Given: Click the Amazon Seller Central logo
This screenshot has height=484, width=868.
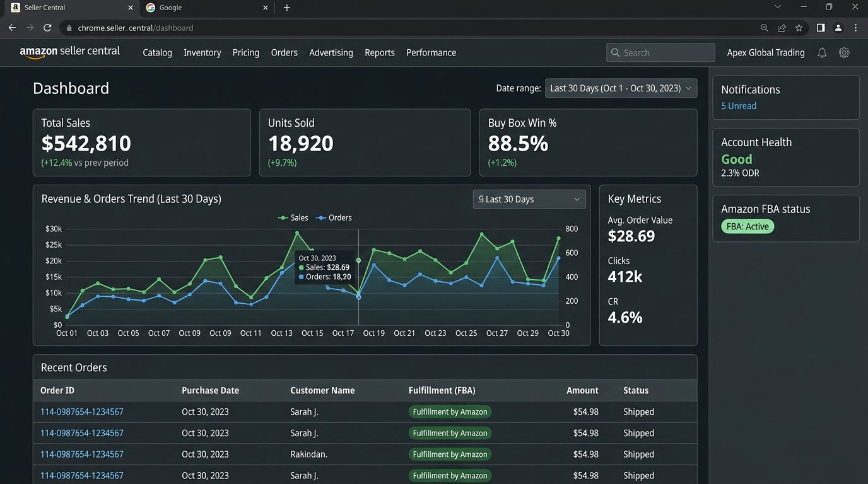Looking at the screenshot, I should click(69, 52).
